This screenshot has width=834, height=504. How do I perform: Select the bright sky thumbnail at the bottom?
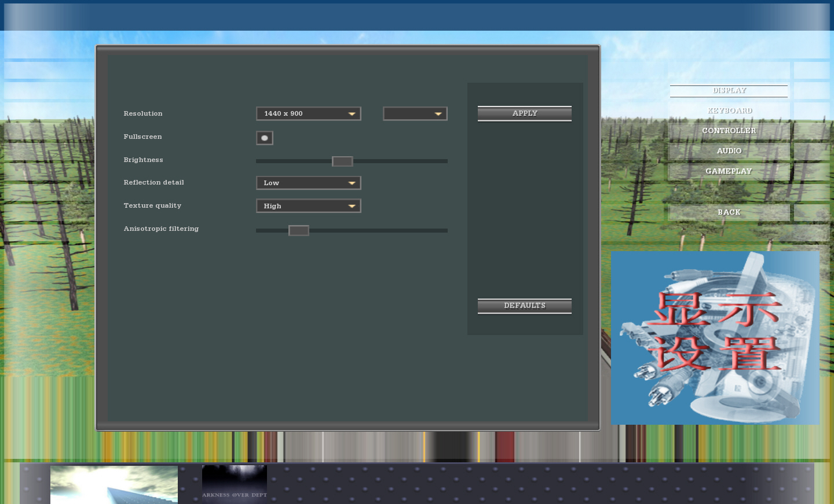[x=114, y=485]
